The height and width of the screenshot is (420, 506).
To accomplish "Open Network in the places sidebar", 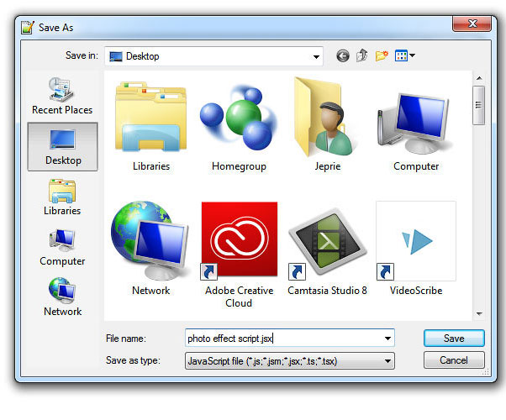I will point(62,297).
